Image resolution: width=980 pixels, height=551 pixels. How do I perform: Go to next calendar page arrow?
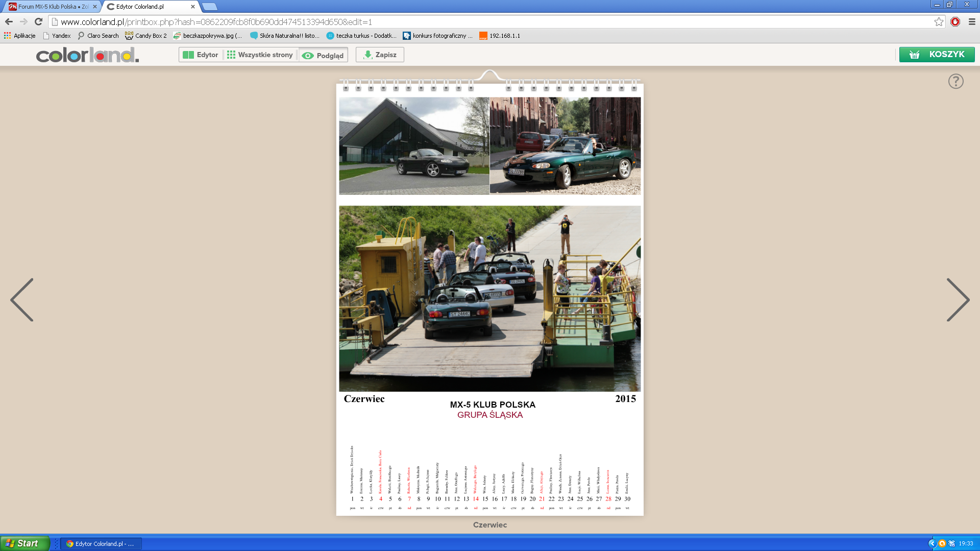coord(958,299)
